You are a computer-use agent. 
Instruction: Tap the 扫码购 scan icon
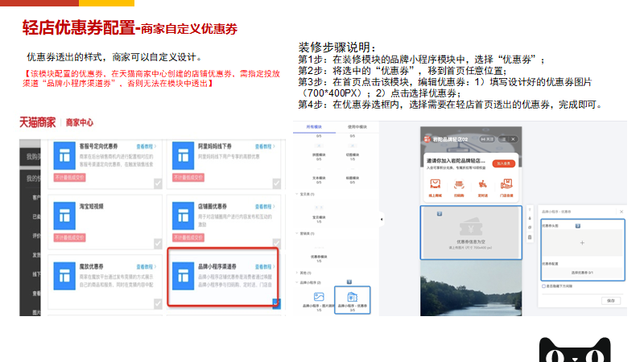point(459,184)
